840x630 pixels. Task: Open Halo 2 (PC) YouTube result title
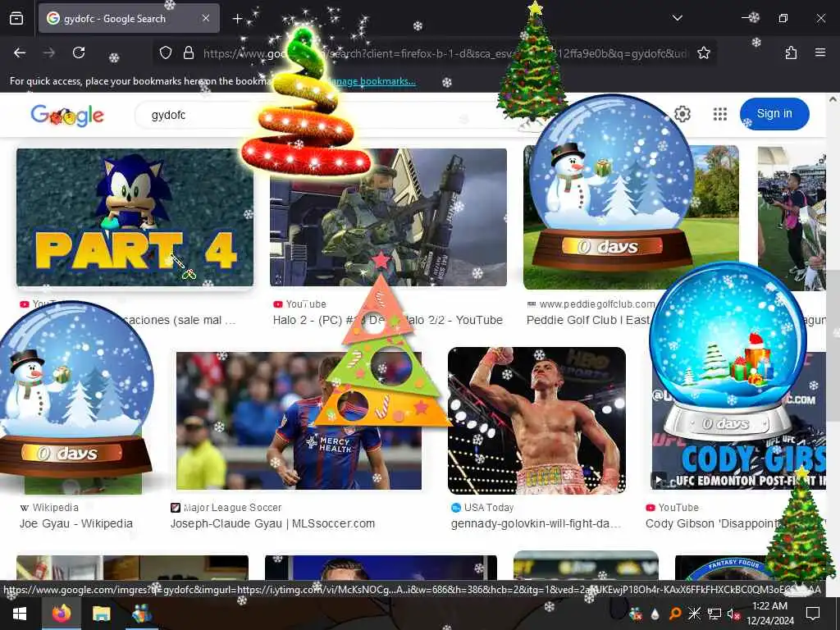click(x=388, y=320)
